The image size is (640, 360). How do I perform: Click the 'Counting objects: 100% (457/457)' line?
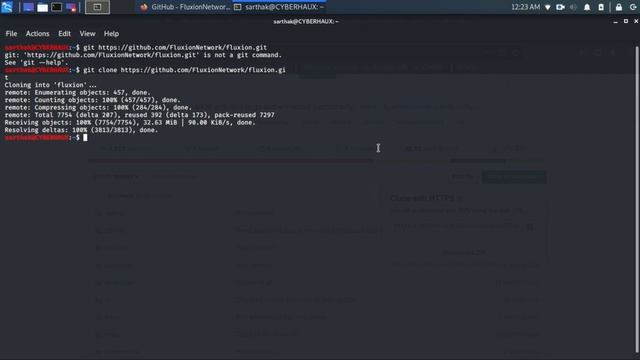pyautogui.click(x=93, y=100)
